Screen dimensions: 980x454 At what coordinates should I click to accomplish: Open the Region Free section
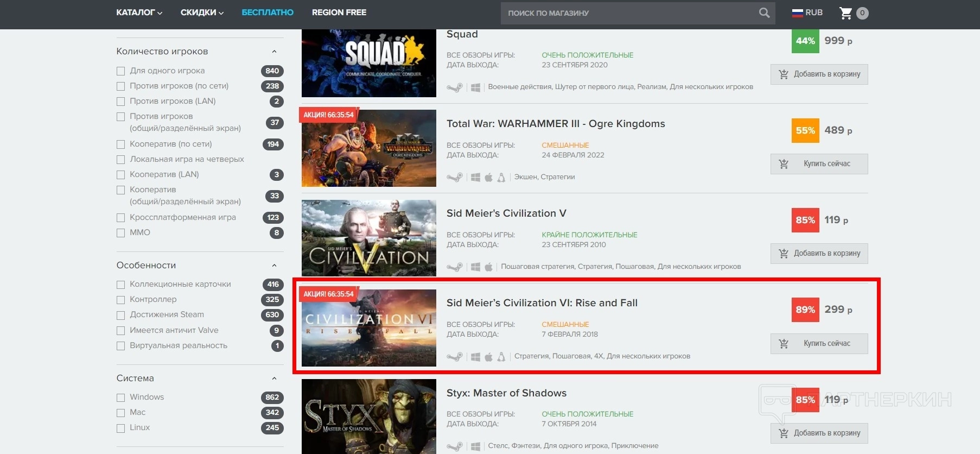339,12
